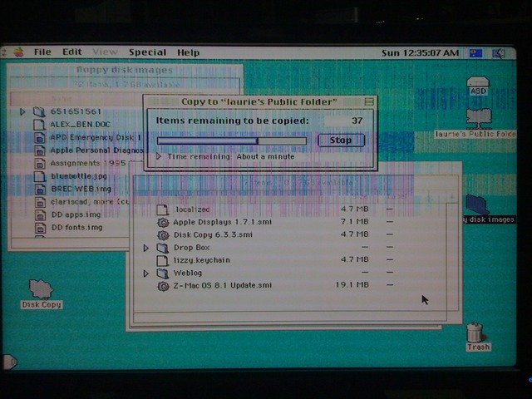Screen dimensions: 532x399
Task: Select the Trash icon
Action: [475, 332]
